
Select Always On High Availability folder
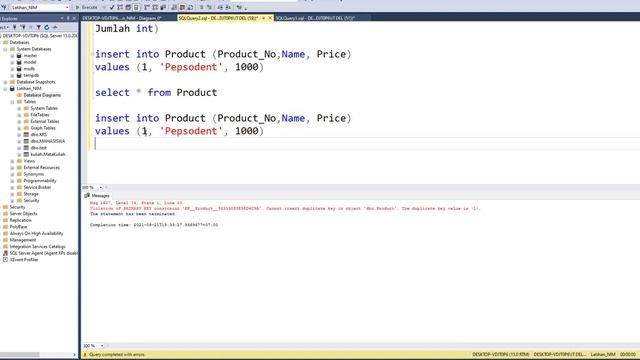(x=36, y=233)
